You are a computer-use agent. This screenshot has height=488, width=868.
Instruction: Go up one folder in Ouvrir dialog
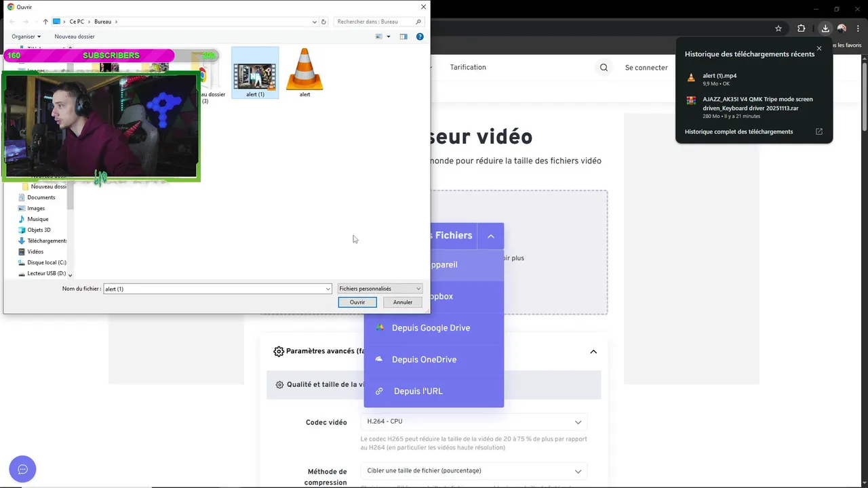click(x=45, y=22)
